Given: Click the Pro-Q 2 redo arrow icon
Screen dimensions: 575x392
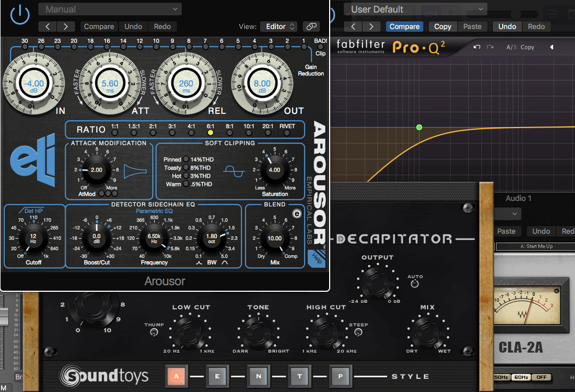Looking at the screenshot, I should click(490, 47).
